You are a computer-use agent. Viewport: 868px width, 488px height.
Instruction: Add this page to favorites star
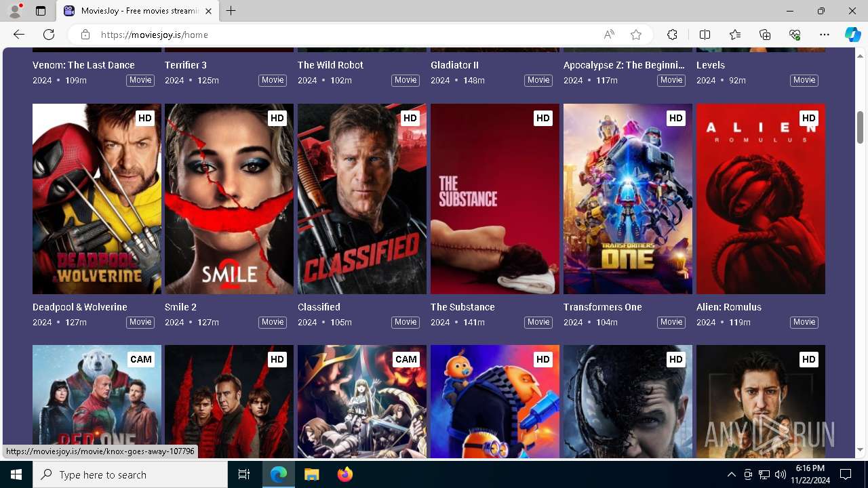[x=636, y=35]
